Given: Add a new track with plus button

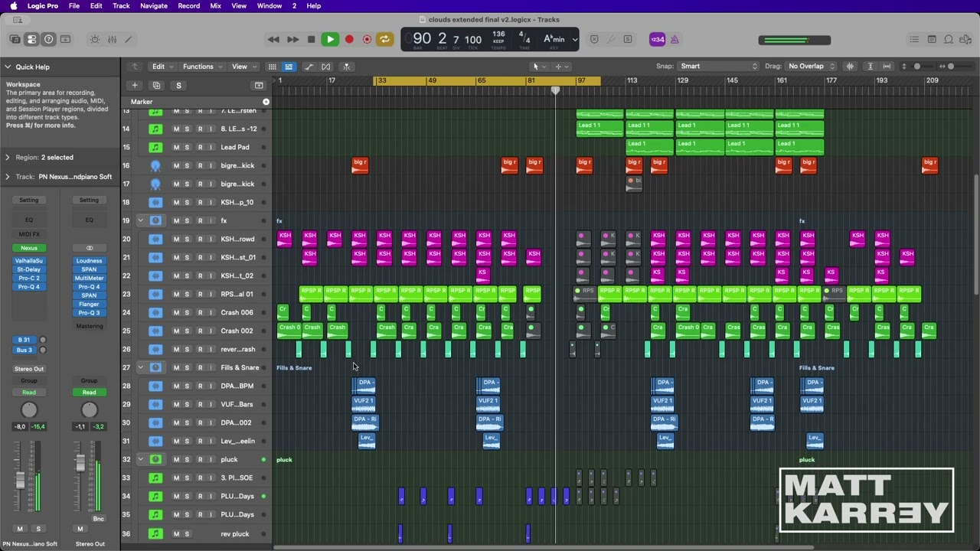Looking at the screenshot, I should (135, 86).
